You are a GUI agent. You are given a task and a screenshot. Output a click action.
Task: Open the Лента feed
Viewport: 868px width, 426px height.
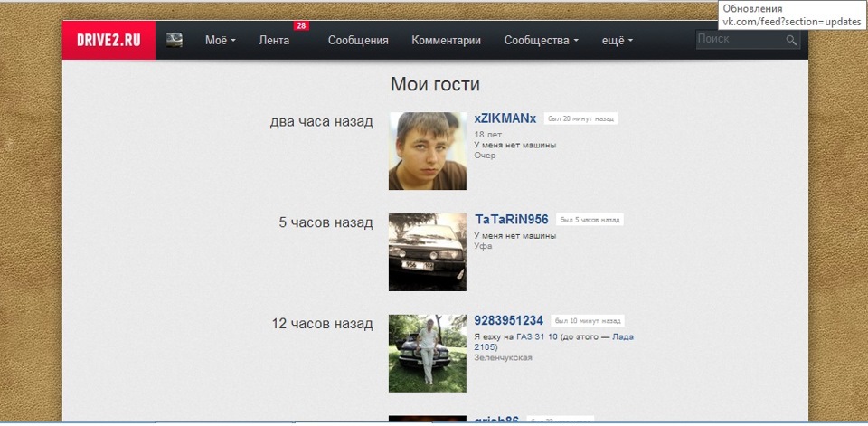(274, 41)
